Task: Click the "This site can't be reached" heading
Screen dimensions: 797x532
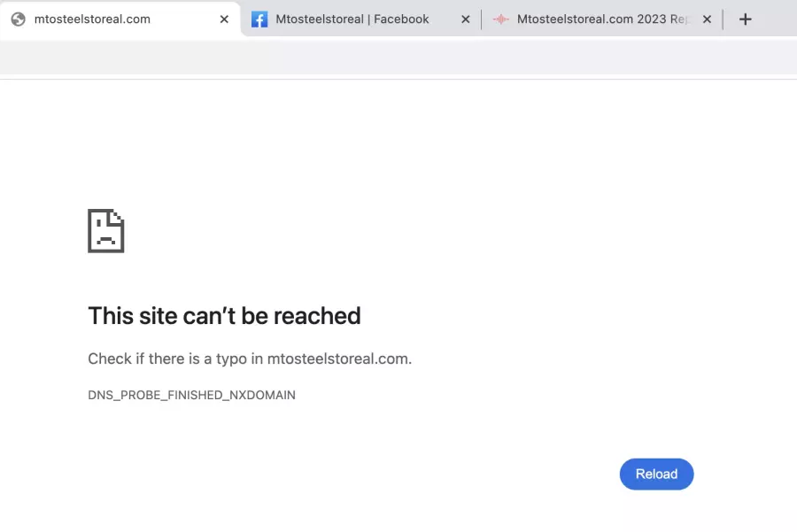Action: pos(224,316)
